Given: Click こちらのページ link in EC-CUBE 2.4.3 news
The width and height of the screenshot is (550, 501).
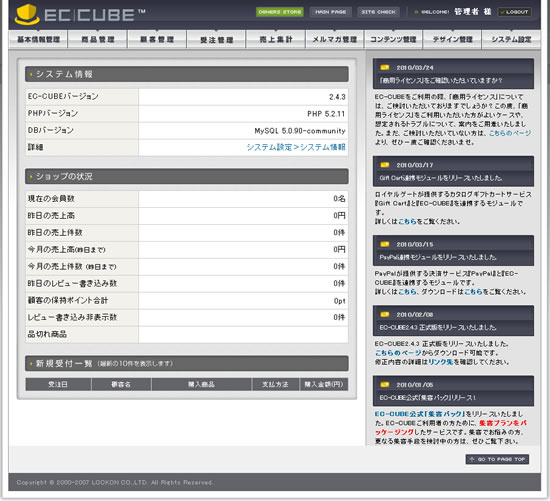Looking at the screenshot, I should pyautogui.click(x=398, y=353).
